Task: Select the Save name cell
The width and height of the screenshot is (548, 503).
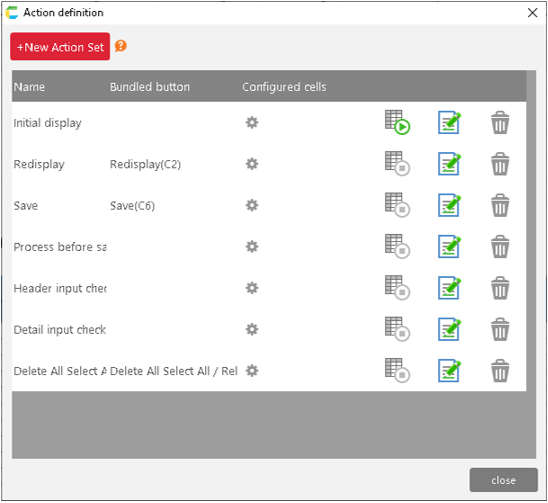Action: [26, 206]
